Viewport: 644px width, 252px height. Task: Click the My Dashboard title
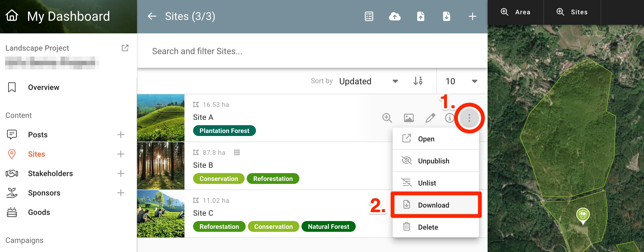pyautogui.click(x=68, y=16)
